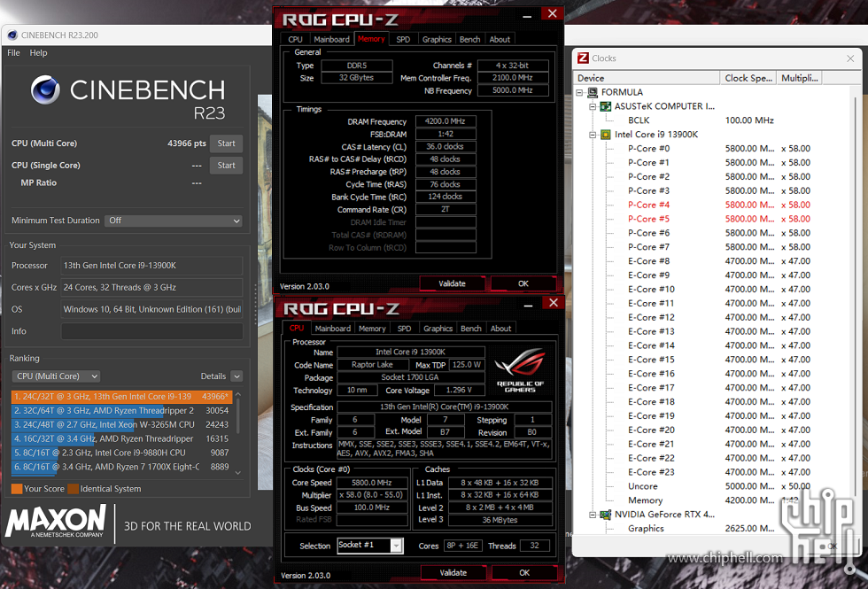Minimize the CPU-Z window showing Memory timings
Screen dimensions: 868x589
527,16
